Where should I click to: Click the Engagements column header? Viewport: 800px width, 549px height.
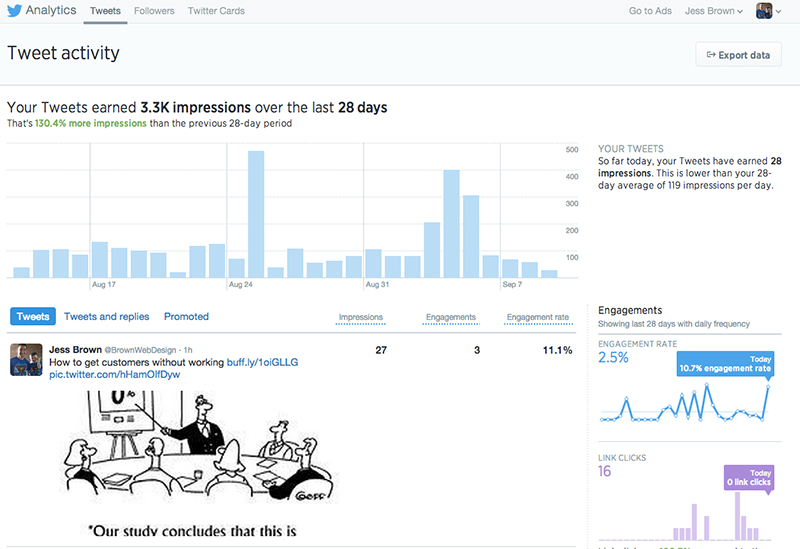point(451,317)
